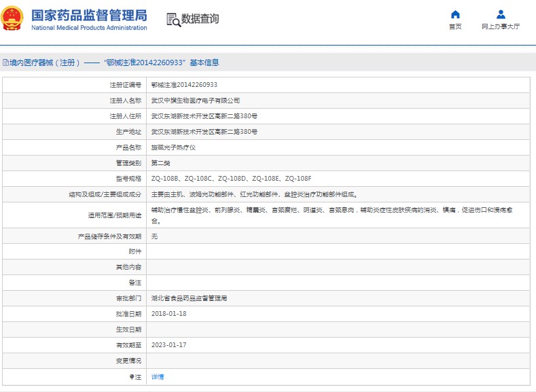Open the 网上办事大厅 user icon
The image size is (536, 392).
pos(501,14)
